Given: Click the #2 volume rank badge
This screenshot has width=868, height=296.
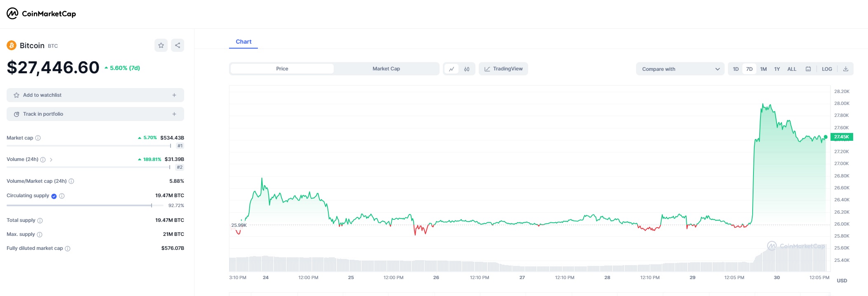Looking at the screenshot, I should [x=180, y=167].
